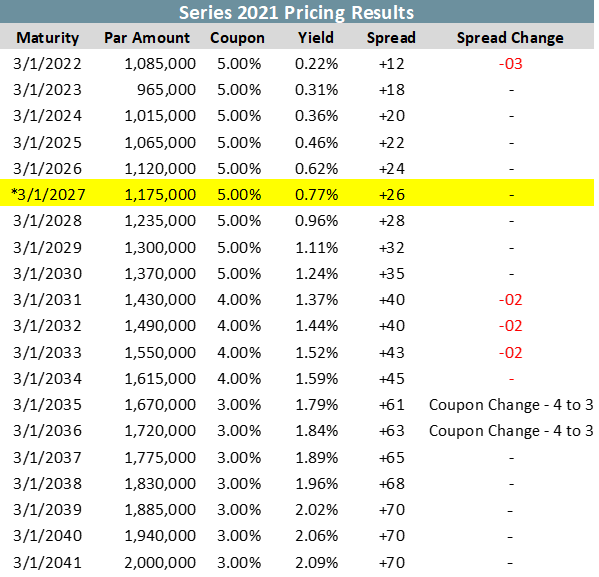Select the Spread Change column header
Screen dimensions: 599x577
[x=510, y=38]
